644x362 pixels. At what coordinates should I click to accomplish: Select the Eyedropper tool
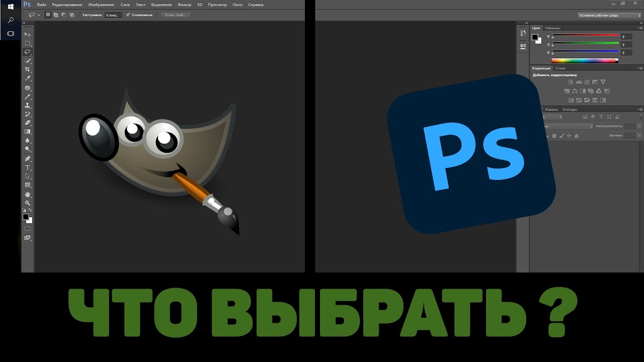pyautogui.click(x=28, y=78)
